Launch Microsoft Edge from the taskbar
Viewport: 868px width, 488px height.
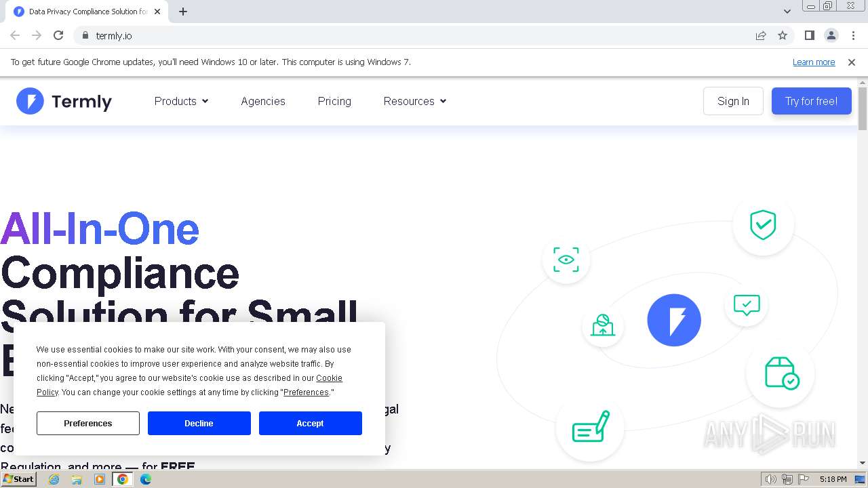(146, 479)
